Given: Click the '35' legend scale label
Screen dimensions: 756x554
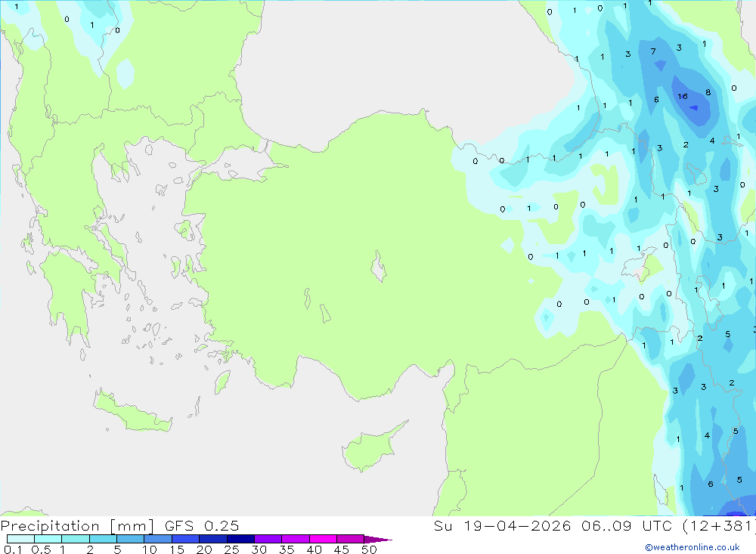Looking at the screenshot, I should (287, 549).
